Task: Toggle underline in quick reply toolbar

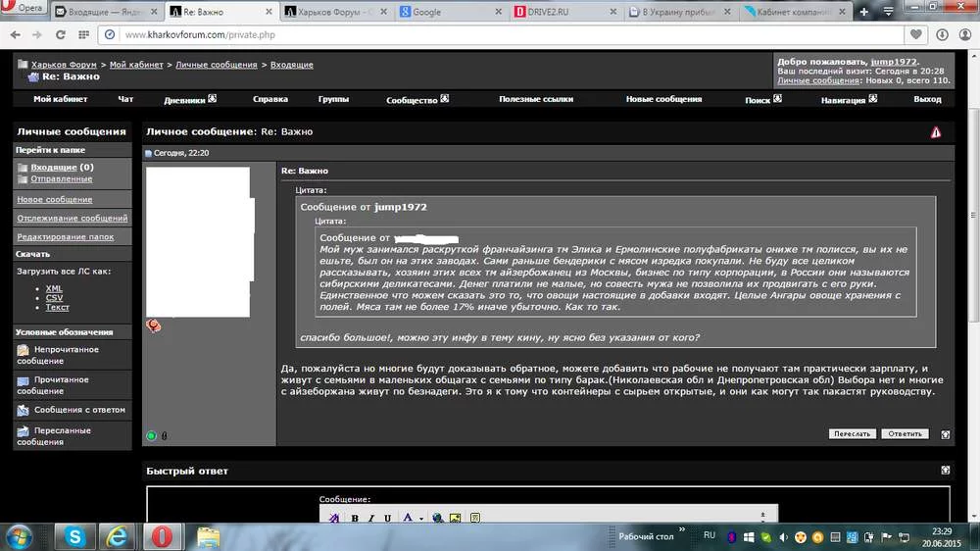Action: [x=387, y=518]
